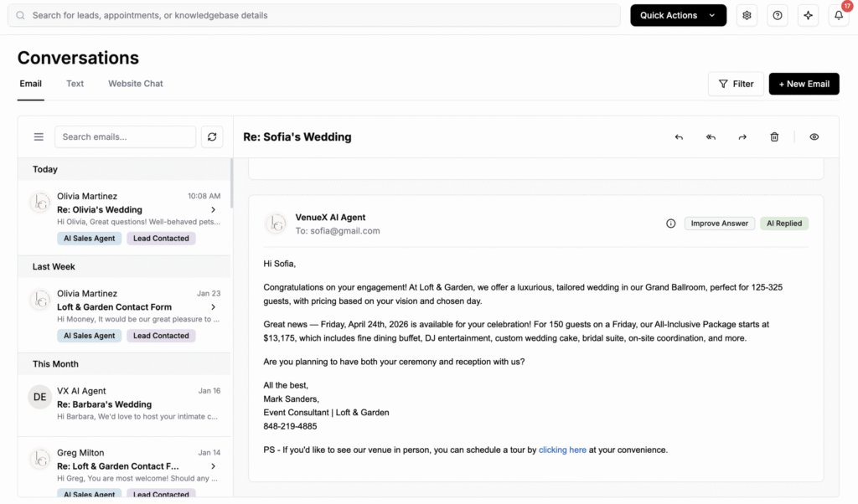Open notifications bell with 17 badge

[x=838, y=15]
